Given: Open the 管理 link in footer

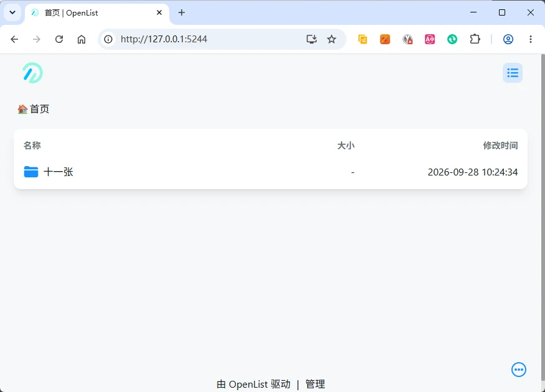Looking at the screenshot, I should point(315,384).
